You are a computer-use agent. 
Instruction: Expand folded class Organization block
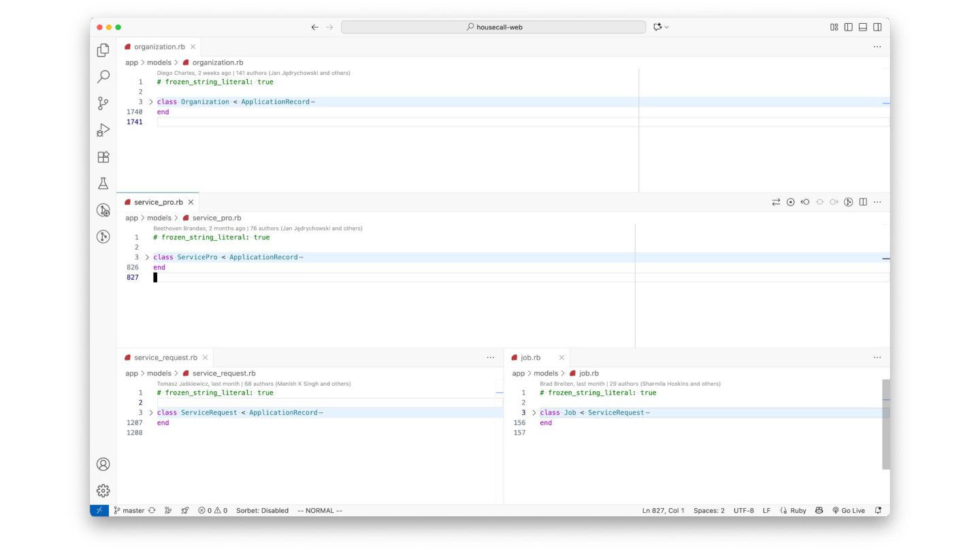[151, 102]
